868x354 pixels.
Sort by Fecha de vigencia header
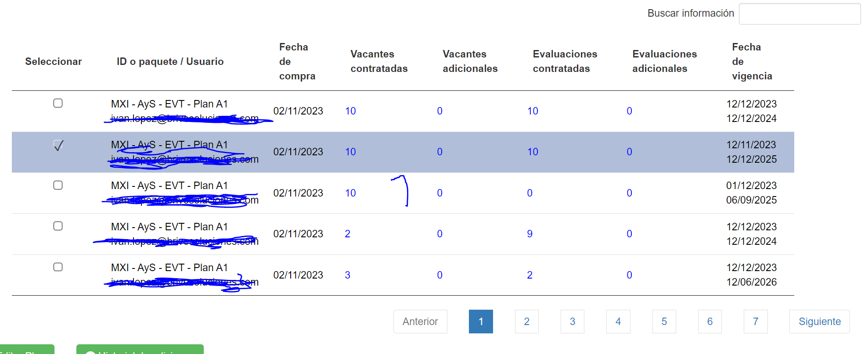coord(752,61)
